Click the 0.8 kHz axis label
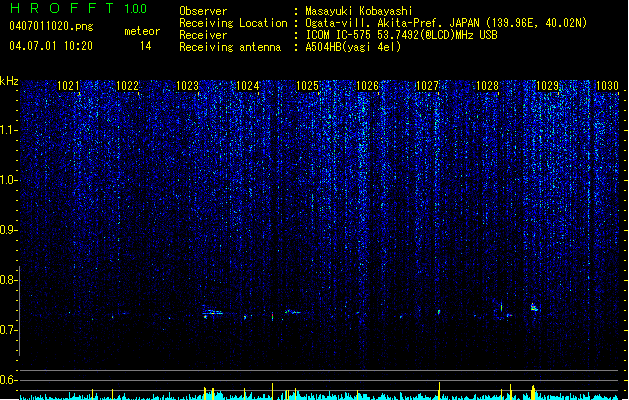629x400 pixels. click(x=9, y=280)
